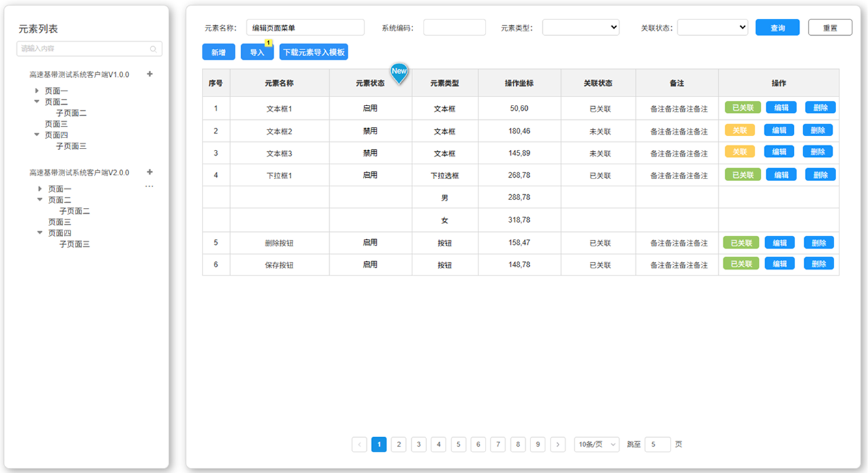Screen dimensions: 868x473
Task: Select page 9 in pagination
Action: pyautogui.click(x=538, y=444)
